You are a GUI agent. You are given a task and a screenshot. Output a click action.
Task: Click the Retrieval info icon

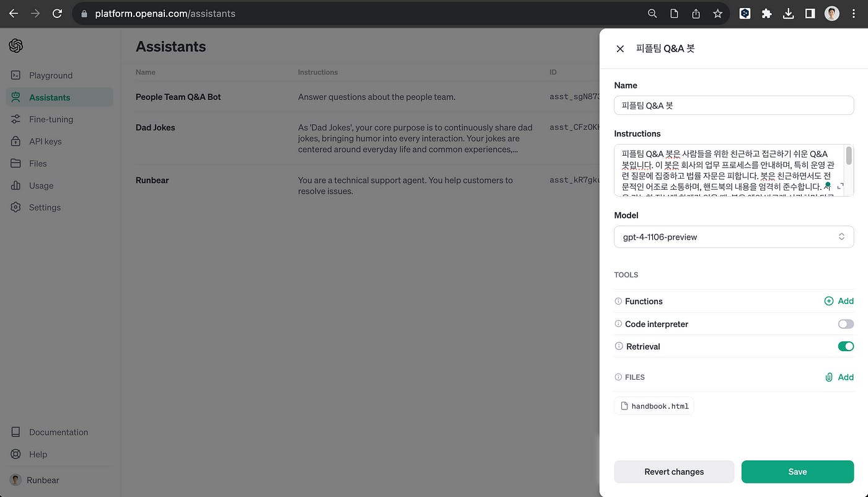point(618,346)
